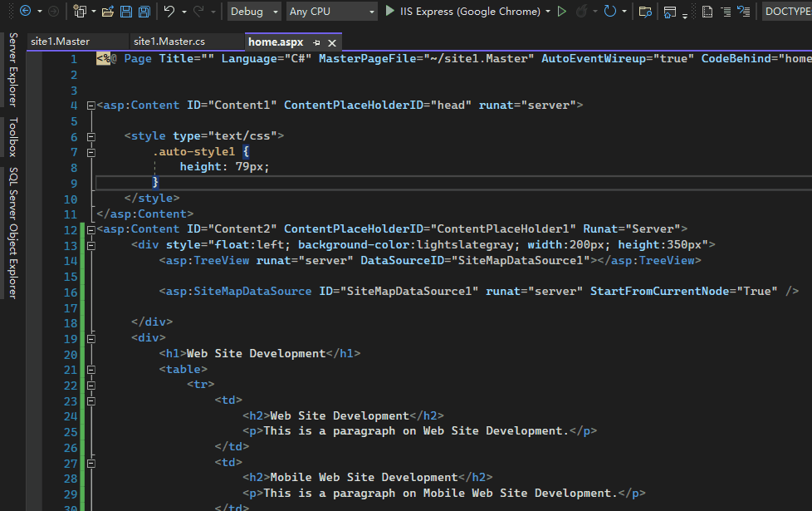
Task: Open the browser selection dropdown next to IIS Express
Action: (549, 11)
